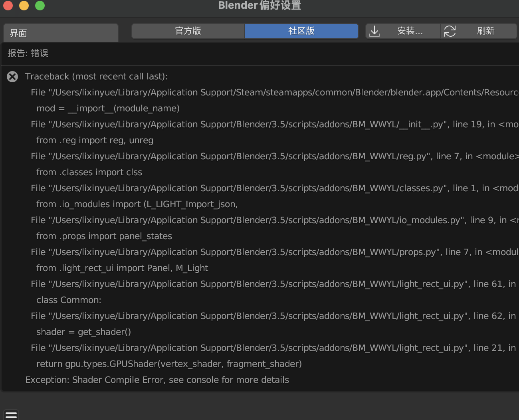Image resolution: width=519 pixels, height=420 pixels.
Task: Close the Blender 偏好设置 window
Action: pos(8,5)
